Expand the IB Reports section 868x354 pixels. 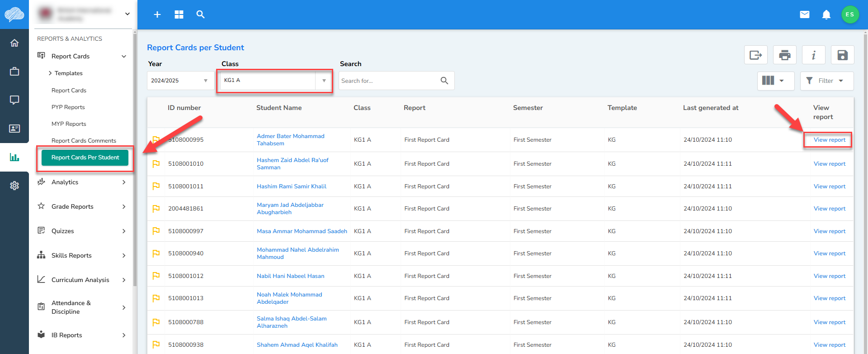click(x=124, y=335)
